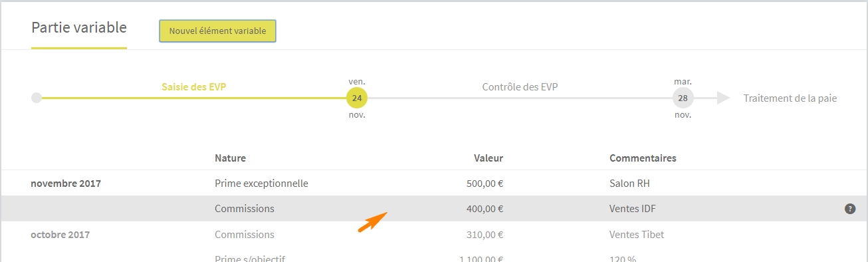The width and height of the screenshot is (868, 262).
Task: Click the timeline arrow before Traitement de la paie
Action: coord(722,98)
